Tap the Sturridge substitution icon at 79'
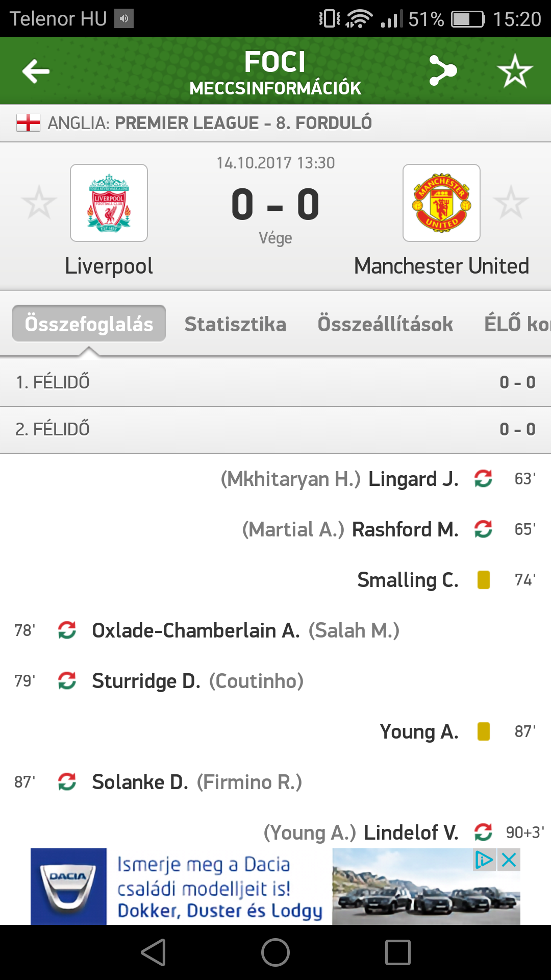 point(67,681)
